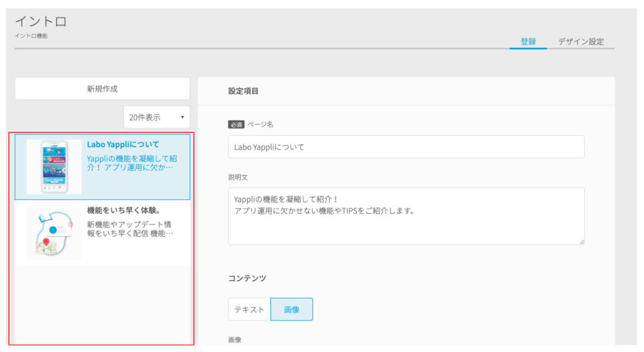The image size is (644, 352).
Task: Click the 設定項目 panel heading
Action: pyautogui.click(x=243, y=91)
